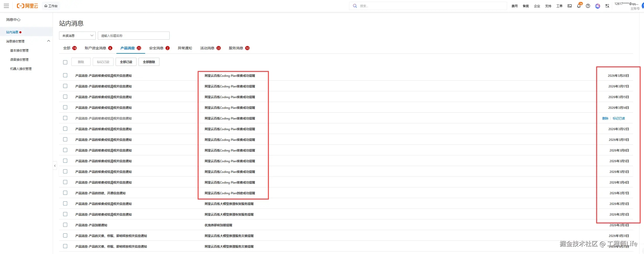Click the search magnifier icon
Image resolution: width=644 pixels, height=254 pixels.
pyautogui.click(x=355, y=6)
